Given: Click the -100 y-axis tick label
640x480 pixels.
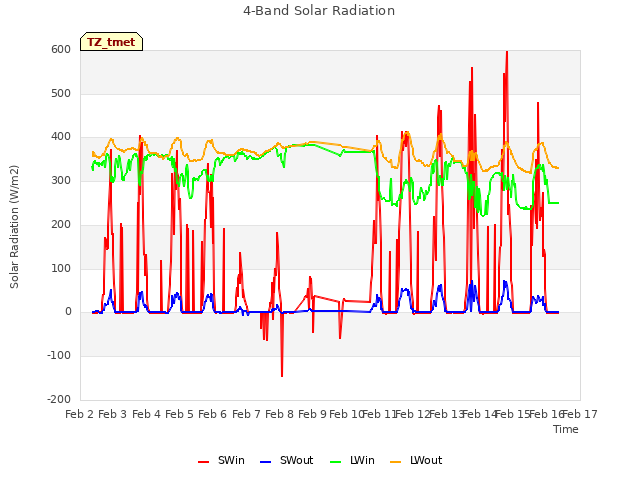Looking at the screenshot, I should click(59, 356).
